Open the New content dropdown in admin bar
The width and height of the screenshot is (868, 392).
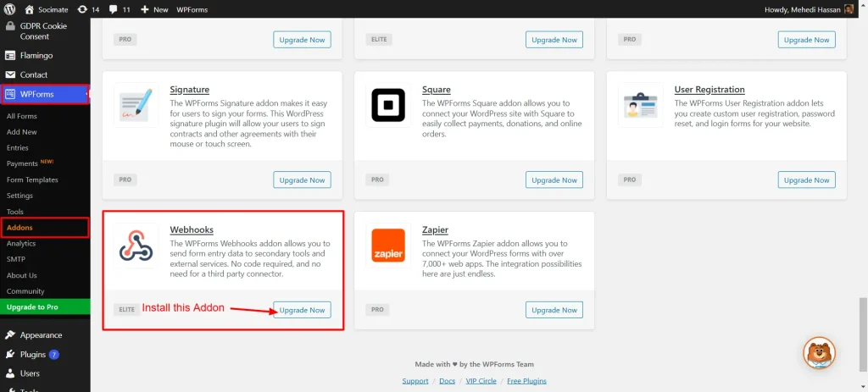pyautogui.click(x=154, y=9)
